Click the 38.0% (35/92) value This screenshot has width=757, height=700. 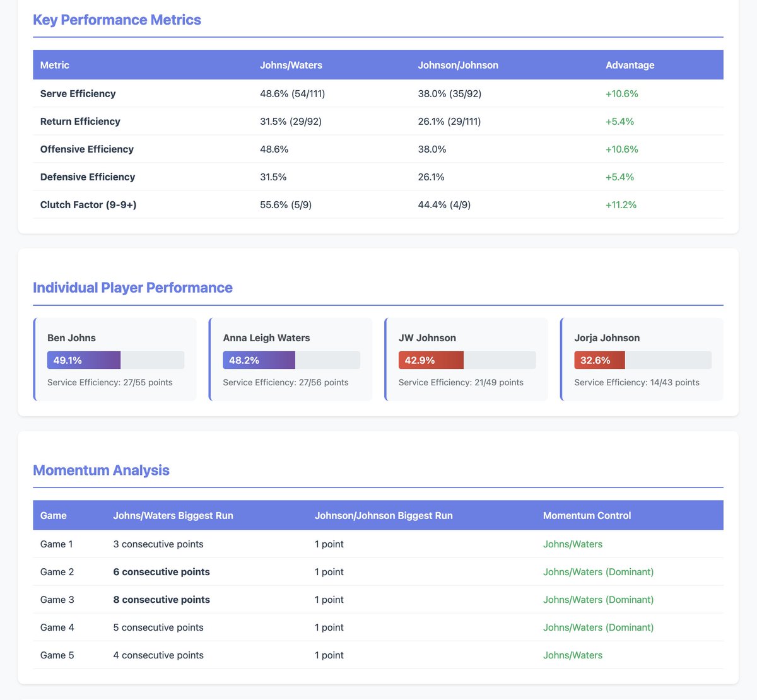(450, 93)
